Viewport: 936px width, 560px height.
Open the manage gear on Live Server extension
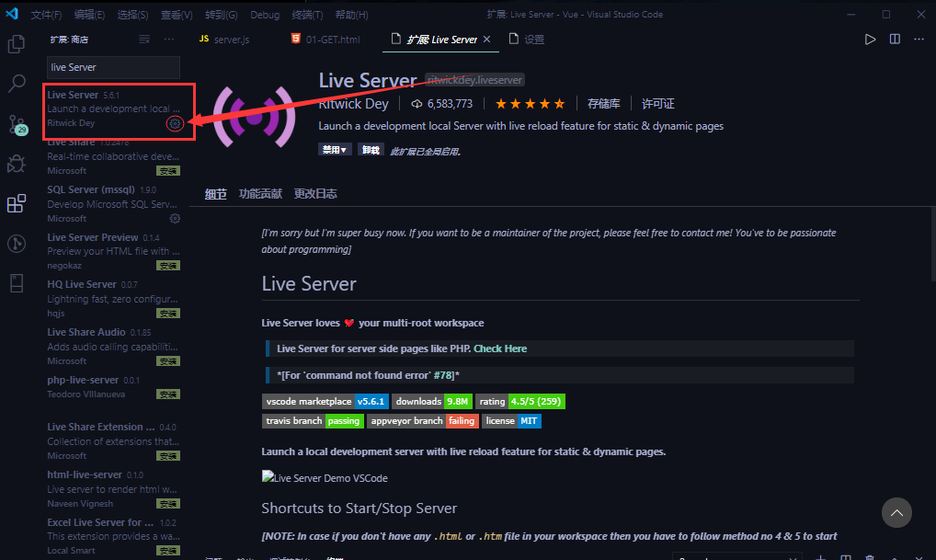tap(175, 123)
